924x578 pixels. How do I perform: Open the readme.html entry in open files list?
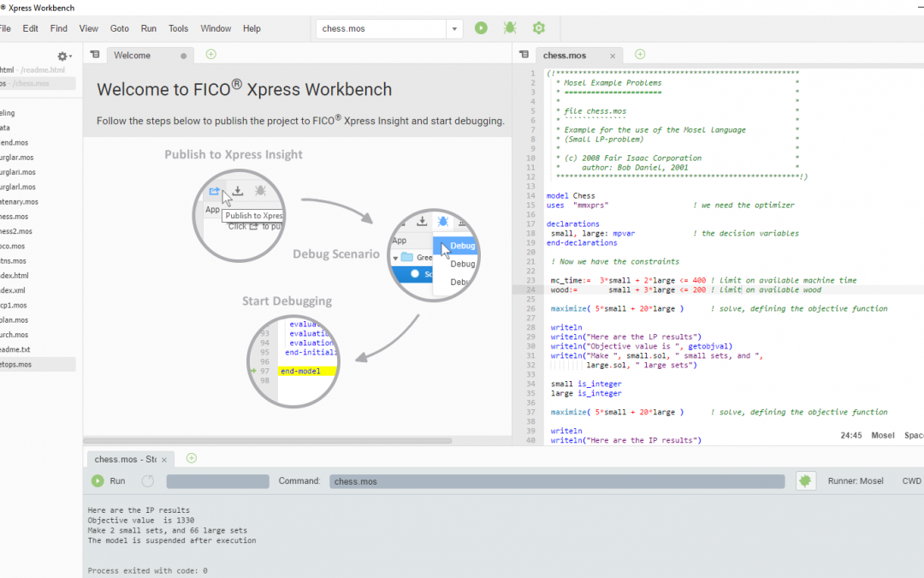point(38,69)
